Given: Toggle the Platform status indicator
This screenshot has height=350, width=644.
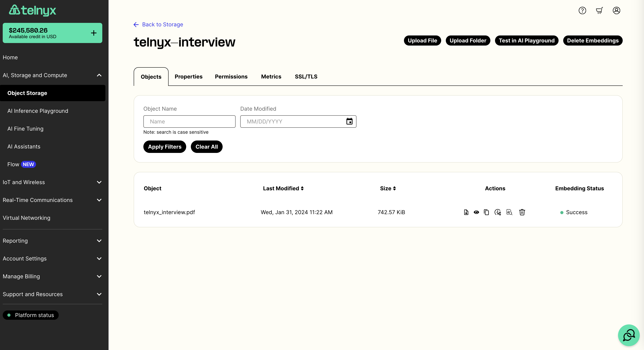Looking at the screenshot, I should point(31,315).
